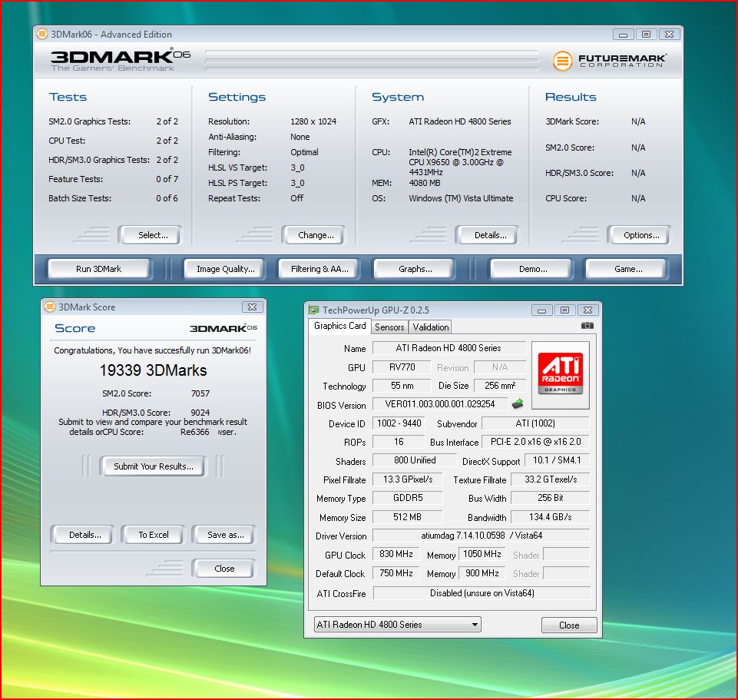
Task: Click the Filtering Optimal value
Action: [304, 152]
